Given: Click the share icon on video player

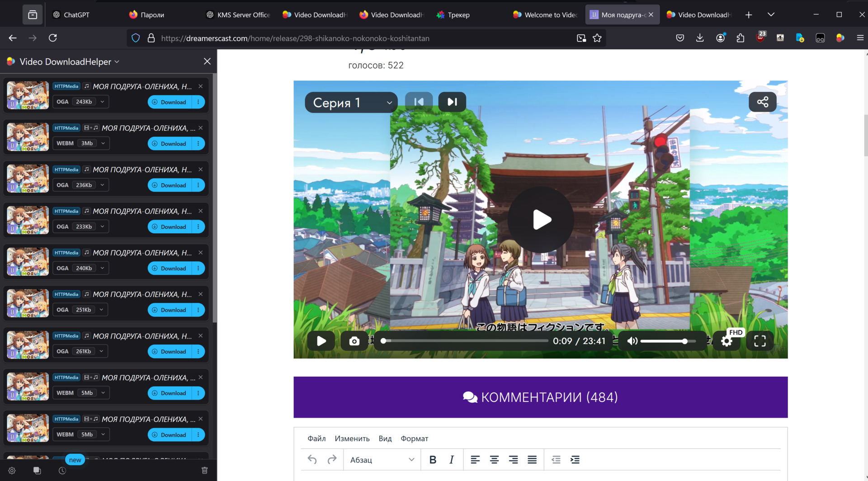Looking at the screenshot, I should (x=762, y=102).
